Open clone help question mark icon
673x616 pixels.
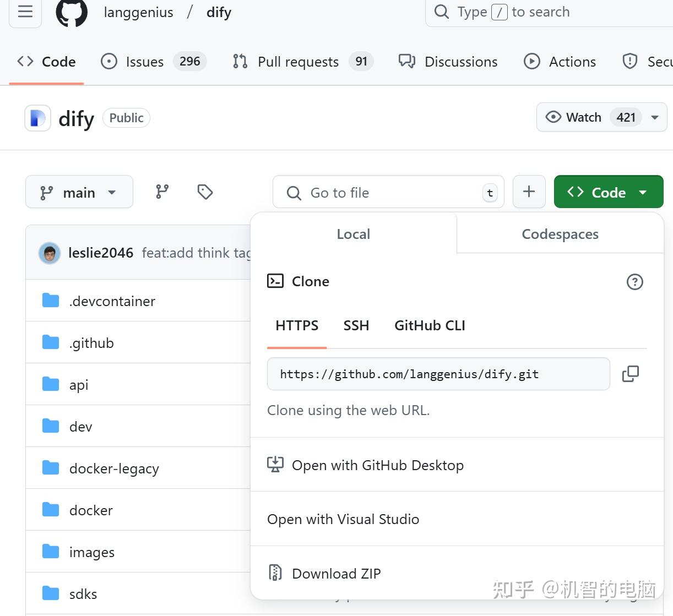pyautogui.click(x=634, y=282)
